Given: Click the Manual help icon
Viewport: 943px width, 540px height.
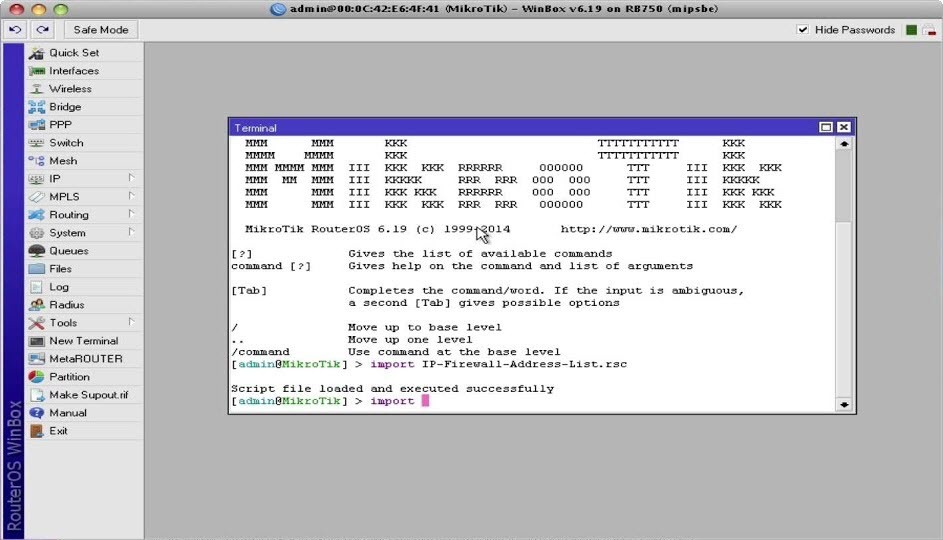Looking at the screenshot, I should point(37,413).
